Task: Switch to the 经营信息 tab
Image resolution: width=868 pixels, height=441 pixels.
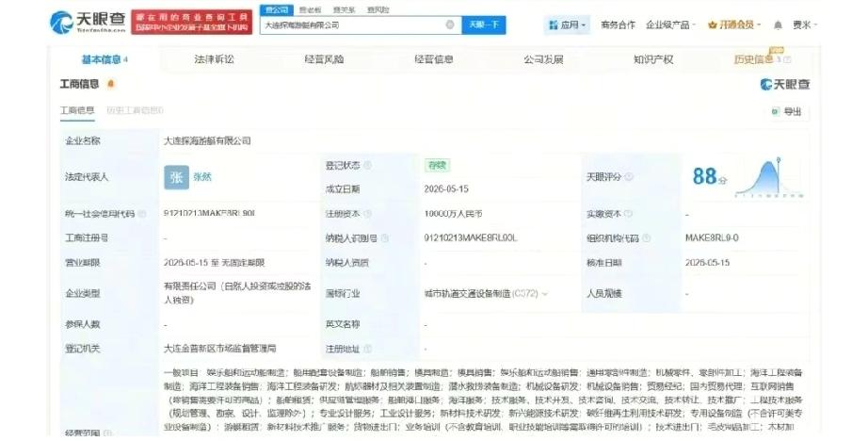Action: click(x=434, y=59)
